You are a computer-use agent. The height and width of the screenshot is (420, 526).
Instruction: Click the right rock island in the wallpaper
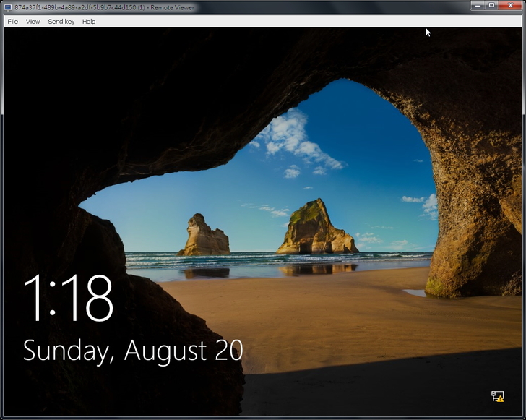point(315,229)
